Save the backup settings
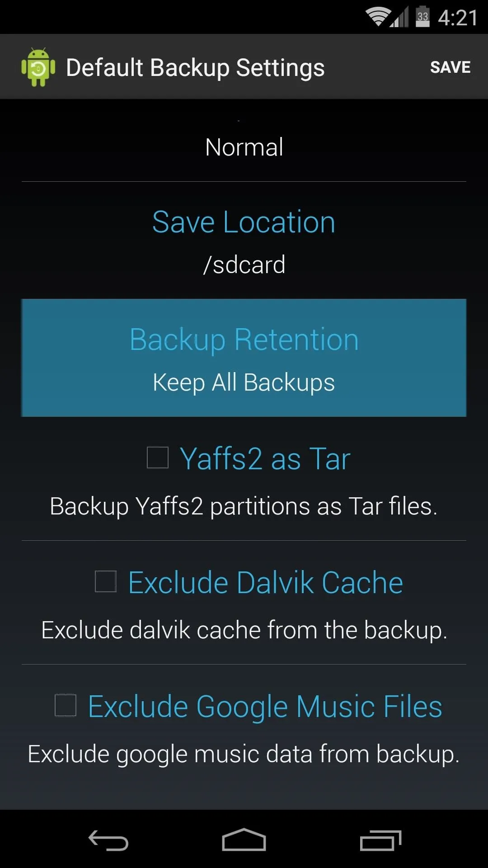The width and height of the screenshot is (488, 868). click(x=450, y=67)
